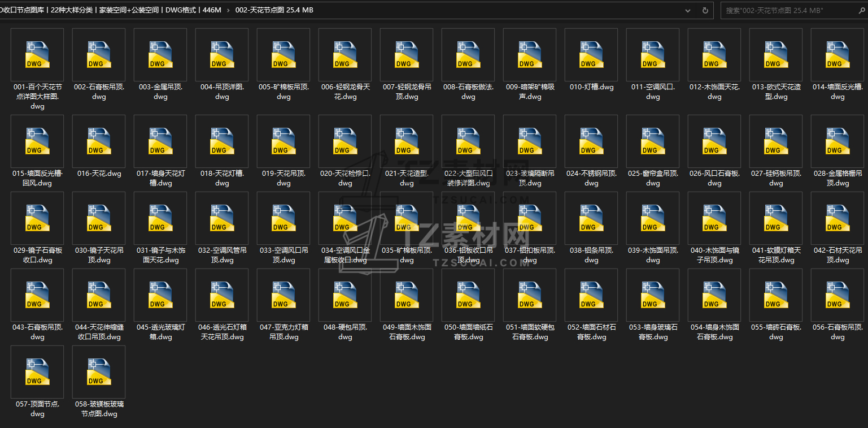Select the label 049-墙面木饰面石膏板.dwg
The width and height of the screenshot is (868, 428).
point(407,332)
